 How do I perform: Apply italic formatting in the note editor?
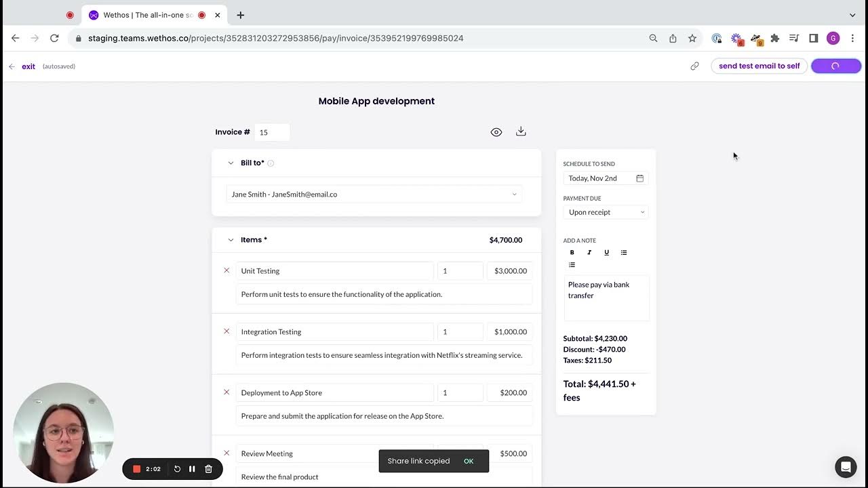pyautogui.click(x=589, y=252)
